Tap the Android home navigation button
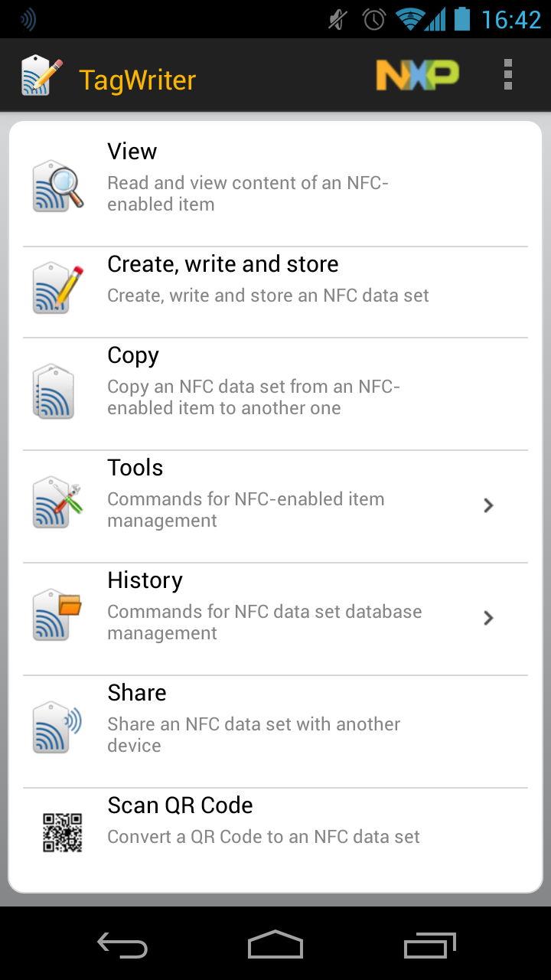 pyautogui.click(x=275, y=945)
